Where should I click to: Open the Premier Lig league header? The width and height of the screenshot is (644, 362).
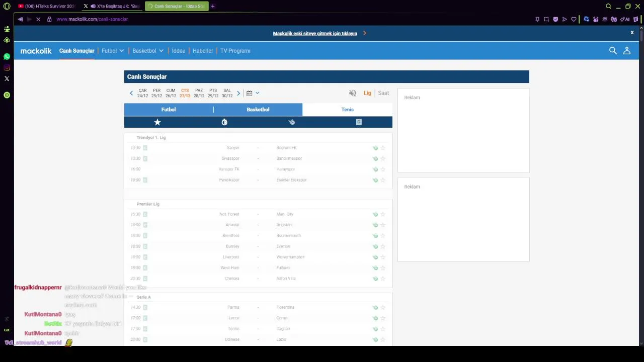(148, 204)
